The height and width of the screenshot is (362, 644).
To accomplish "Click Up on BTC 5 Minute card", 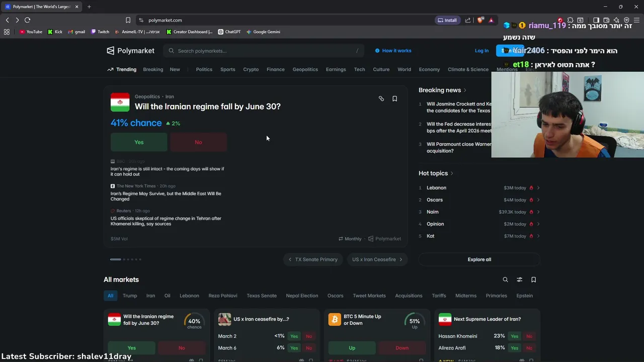I will 352,348.
